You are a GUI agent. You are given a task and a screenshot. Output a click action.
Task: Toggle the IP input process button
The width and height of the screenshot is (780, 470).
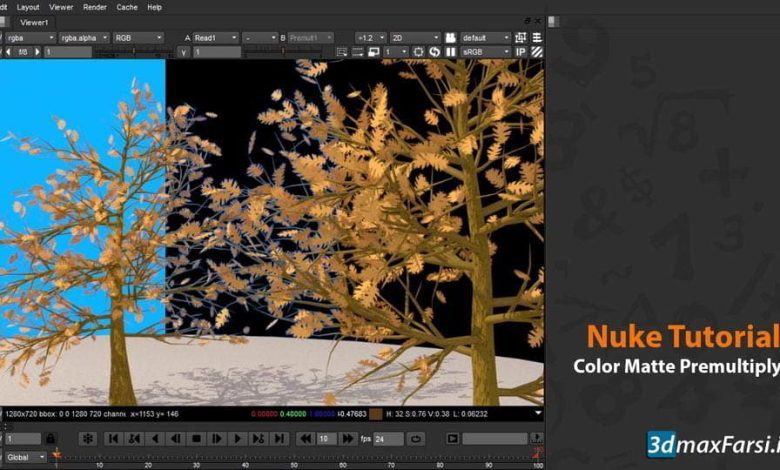pos(520,52)
